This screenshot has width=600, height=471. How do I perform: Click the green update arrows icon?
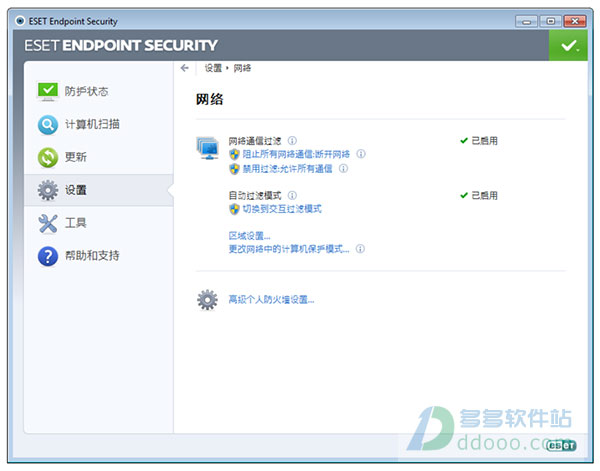tap(48, 157)
